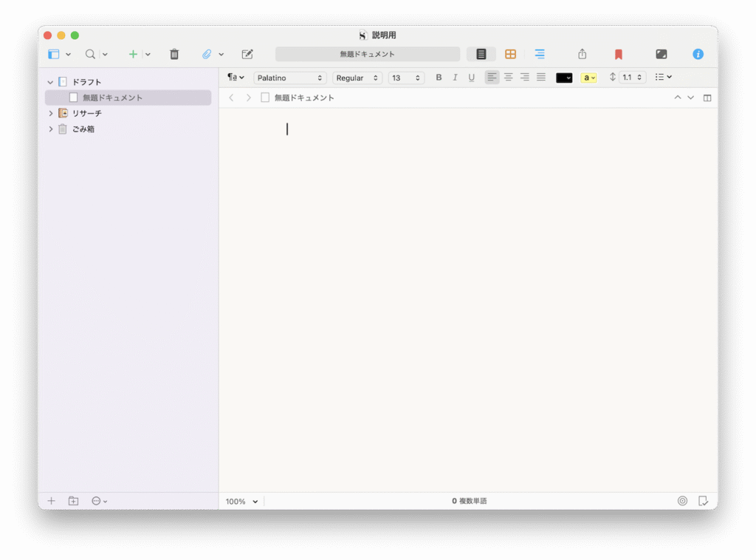Expand the リサーチ folder
Screen dimensions: 756x560
[x=50, y=113]
